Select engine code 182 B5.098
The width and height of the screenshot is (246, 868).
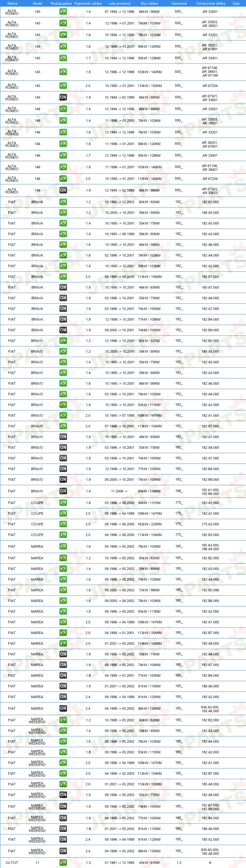(210, 590)
